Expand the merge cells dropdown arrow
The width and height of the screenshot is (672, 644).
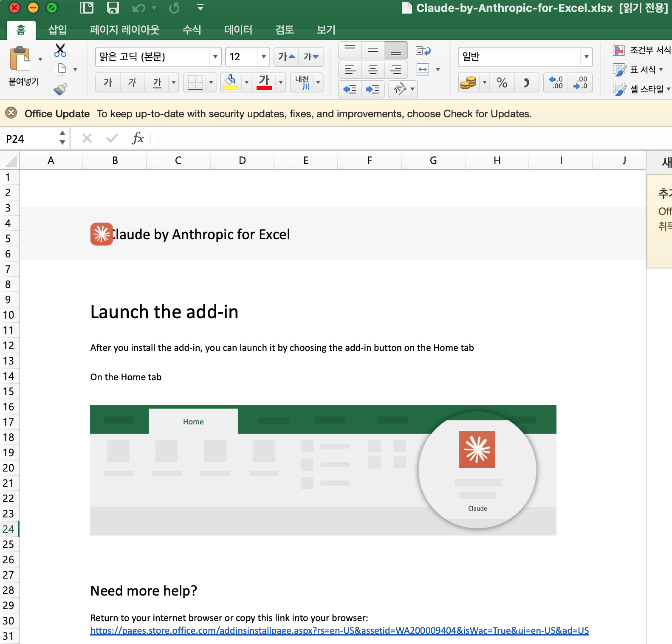438,69
